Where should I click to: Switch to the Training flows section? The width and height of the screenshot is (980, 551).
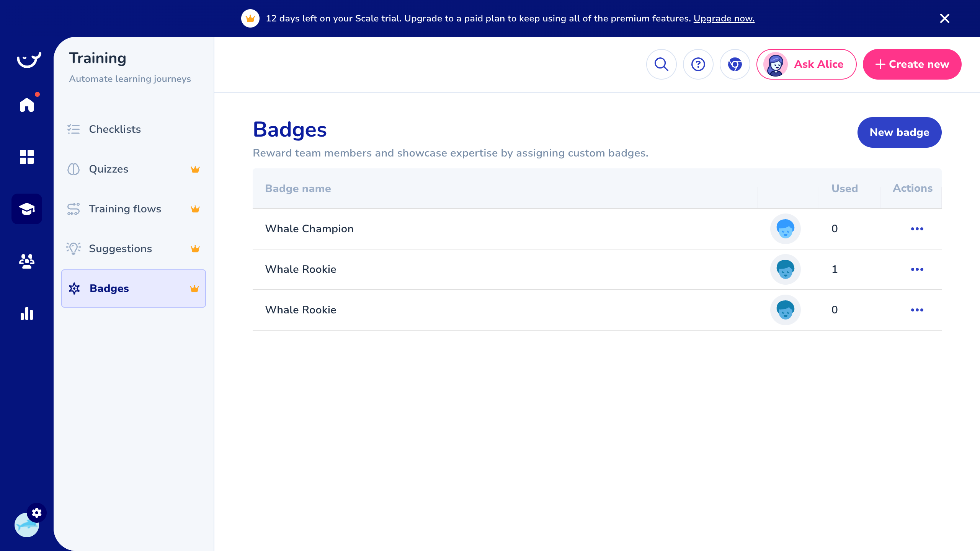click(125, 209)
